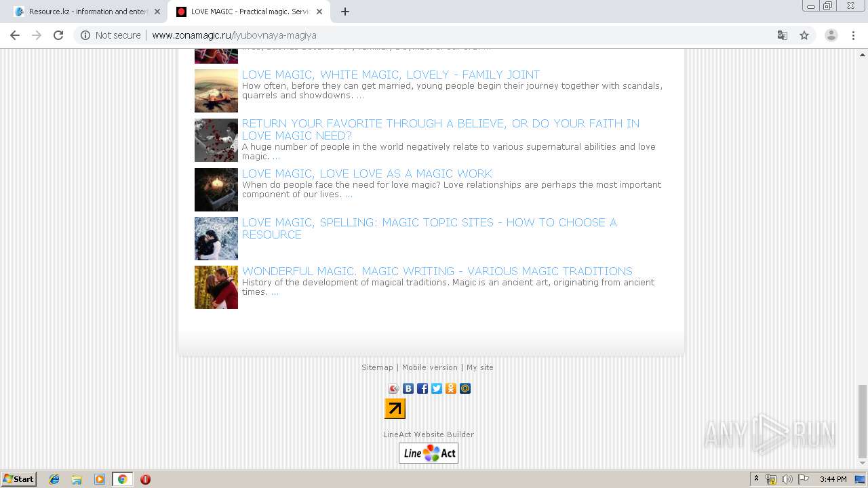
Task: Open the Not secure site info
Action: 111,35
